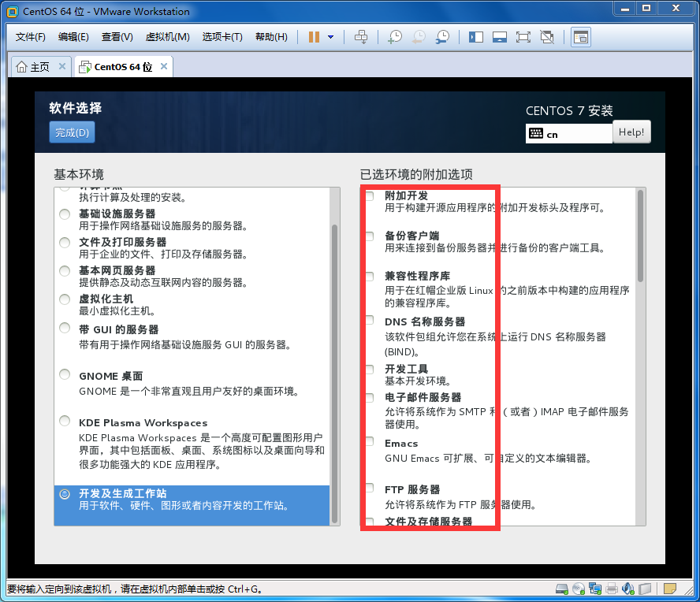Open the power options dropdown arrow
The width and height of the screenshot is (700, 602).
click(331, 37)
